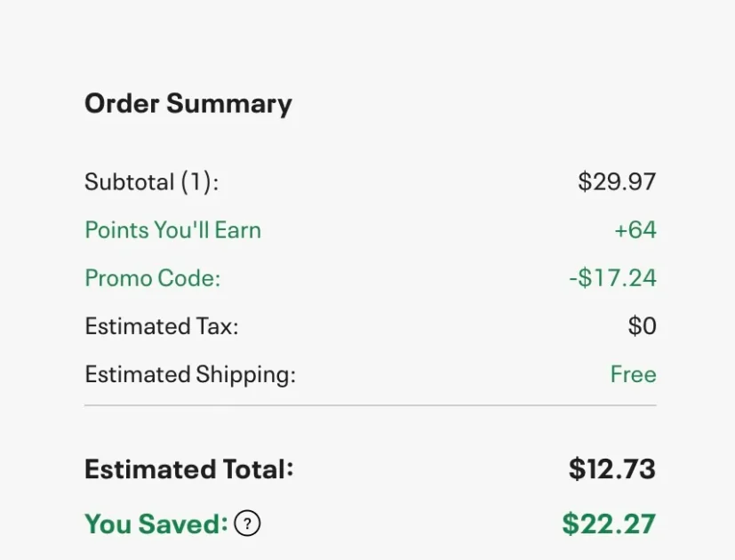Click the +64 points value
The width and height of the screenshot is (735, 560).
[635, 230]
